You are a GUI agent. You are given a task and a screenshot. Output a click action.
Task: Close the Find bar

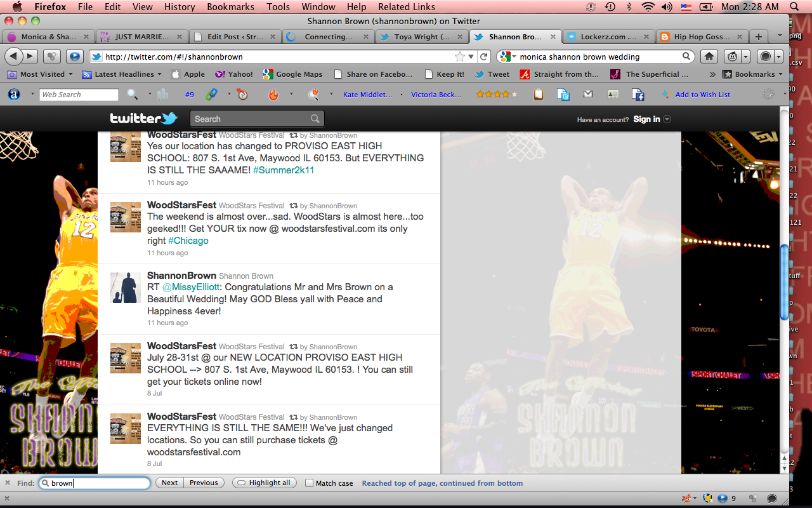pyautogui.click(x=8, y=483)
